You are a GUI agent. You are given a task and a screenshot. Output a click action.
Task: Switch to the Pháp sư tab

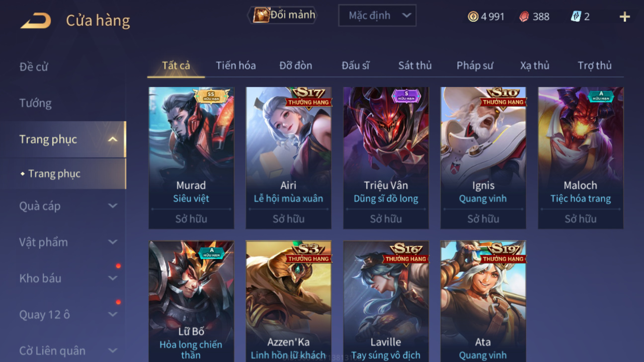point(475,65)
